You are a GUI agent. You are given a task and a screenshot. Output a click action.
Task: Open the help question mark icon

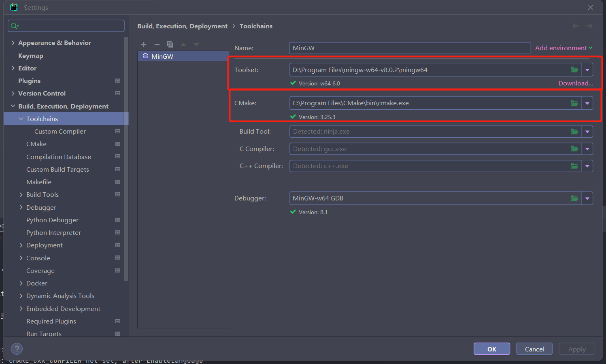click(17, 349)
